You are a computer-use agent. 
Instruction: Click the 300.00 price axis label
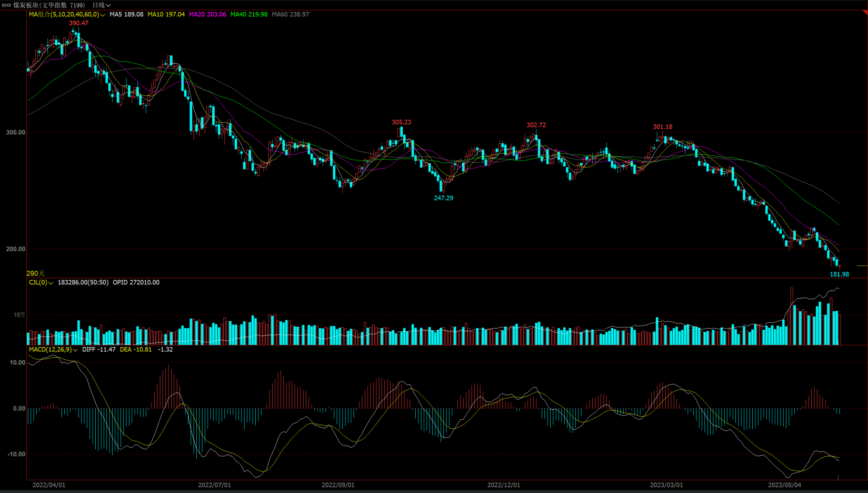coord(16,132)
